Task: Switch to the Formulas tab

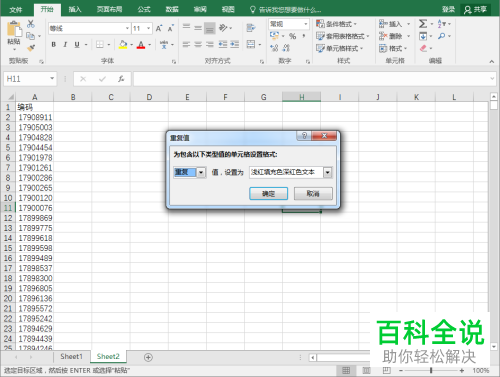Action: tap(144, 9)
